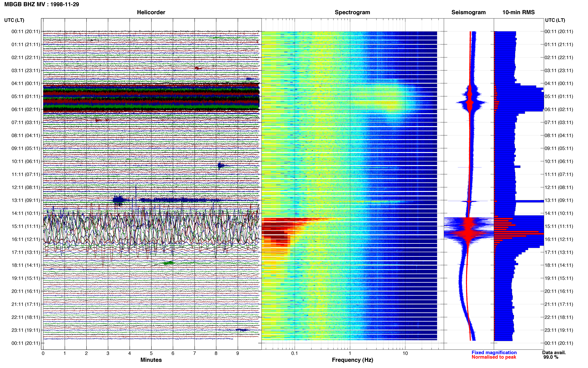
Task: Click '12:11 (08:11)' on the RMS time axis
Action: coord(559,187)
